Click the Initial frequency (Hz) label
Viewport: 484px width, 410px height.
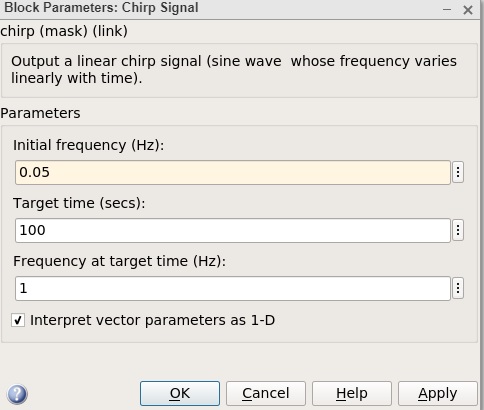pyautogui.click(x=89, y=145)
